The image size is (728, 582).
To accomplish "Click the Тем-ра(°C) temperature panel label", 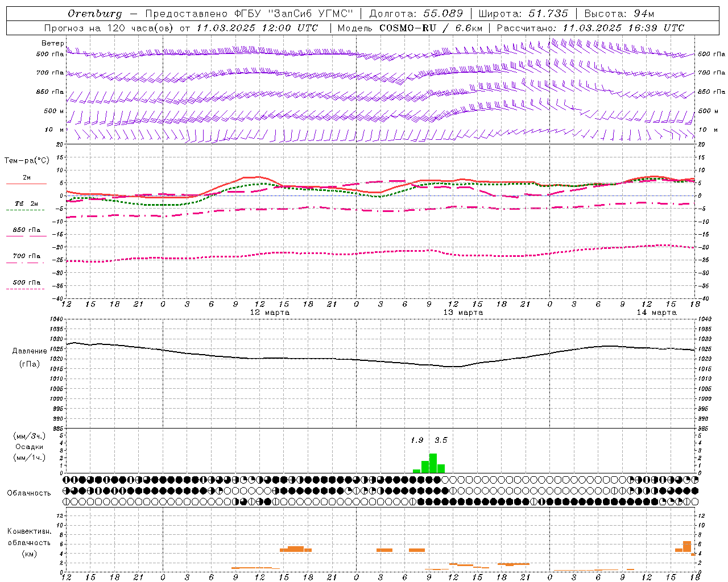I will [27, 161].
